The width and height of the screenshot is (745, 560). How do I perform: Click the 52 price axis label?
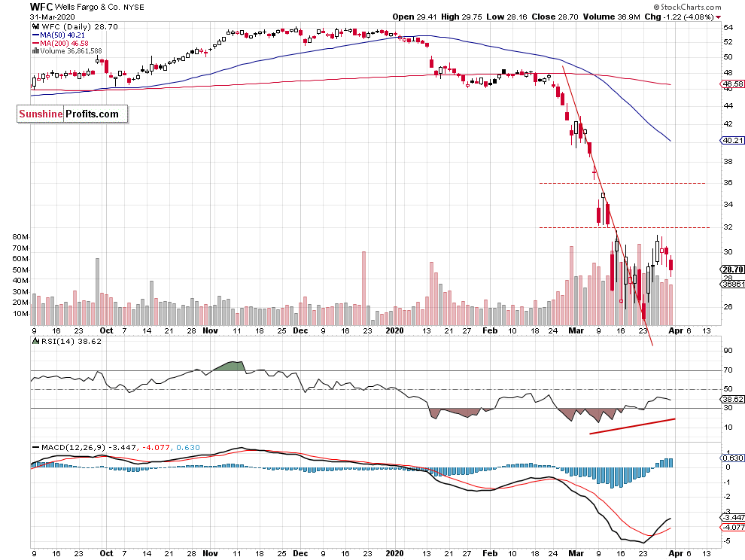point(728,42)
